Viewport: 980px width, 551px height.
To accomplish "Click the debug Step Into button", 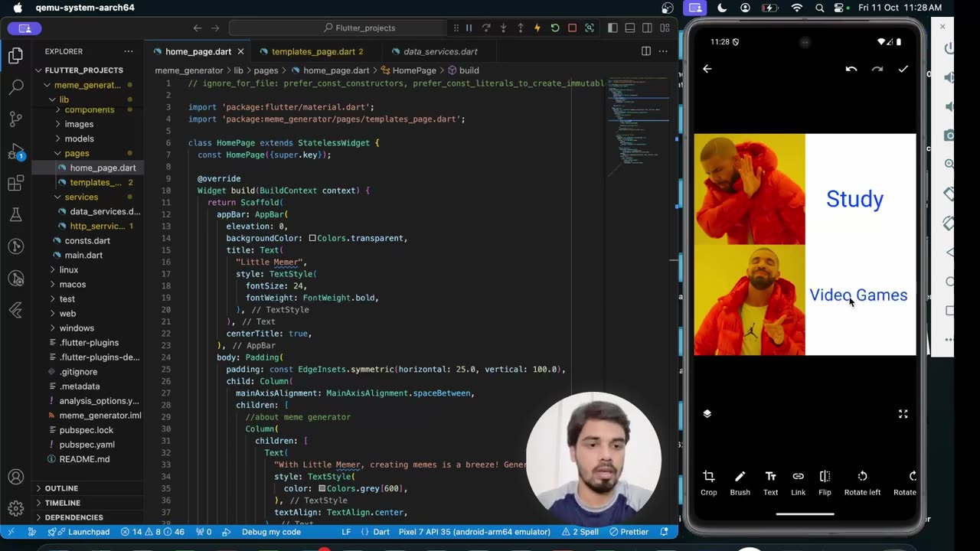I will coord(503,28).
